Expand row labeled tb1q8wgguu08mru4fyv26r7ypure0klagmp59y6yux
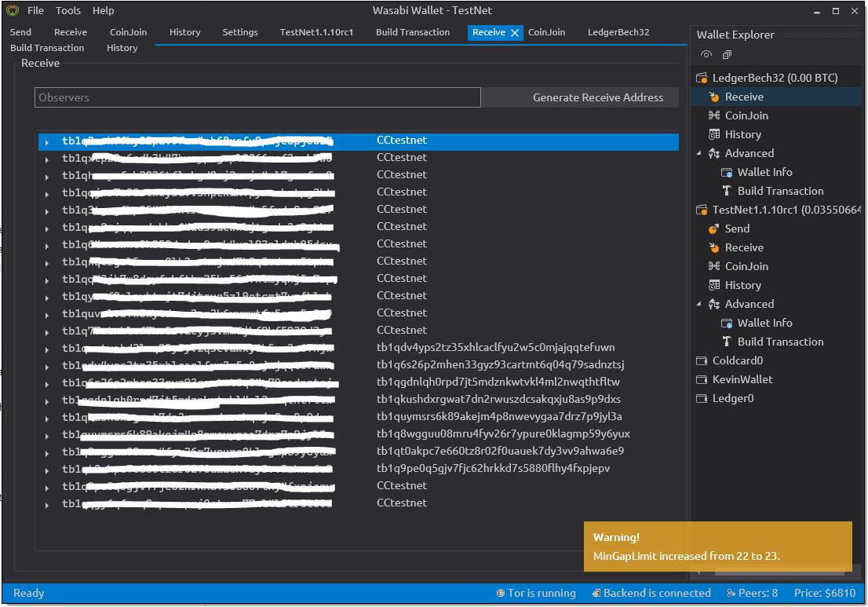Viewport: 868px width, 607px height. [47, 436]
